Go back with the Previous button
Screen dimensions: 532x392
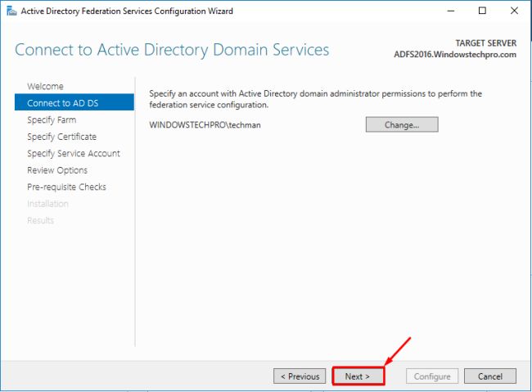pyautogui.click(x=300, y=376)
